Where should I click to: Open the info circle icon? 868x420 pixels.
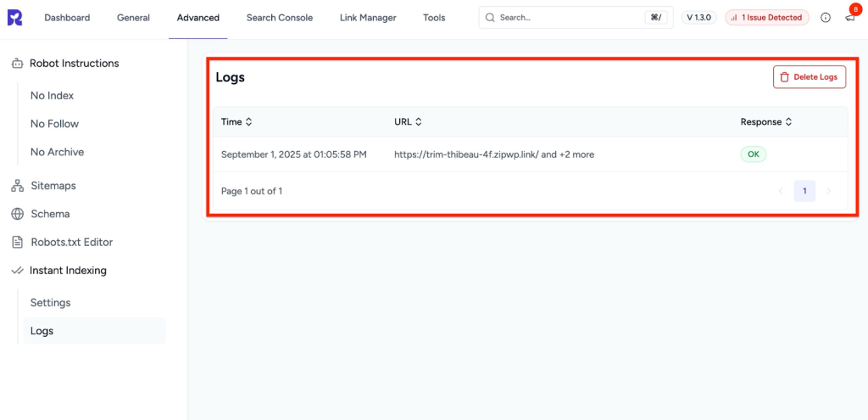pos(826,18)
